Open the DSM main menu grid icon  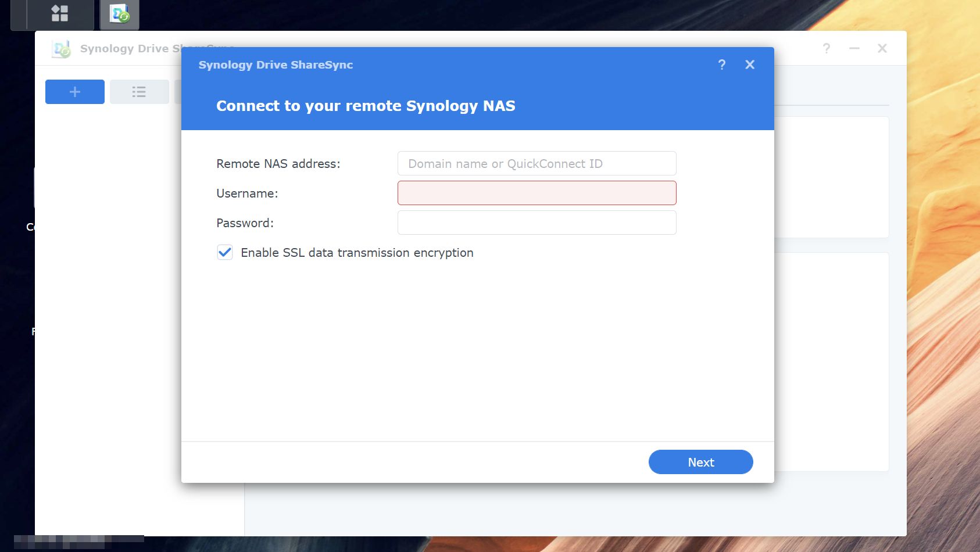click(x=60, y=13)
